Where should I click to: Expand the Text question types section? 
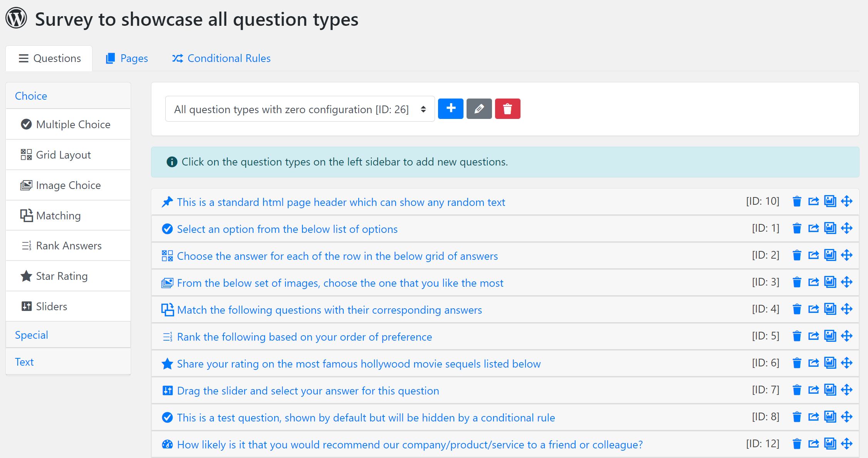[24, 362]
